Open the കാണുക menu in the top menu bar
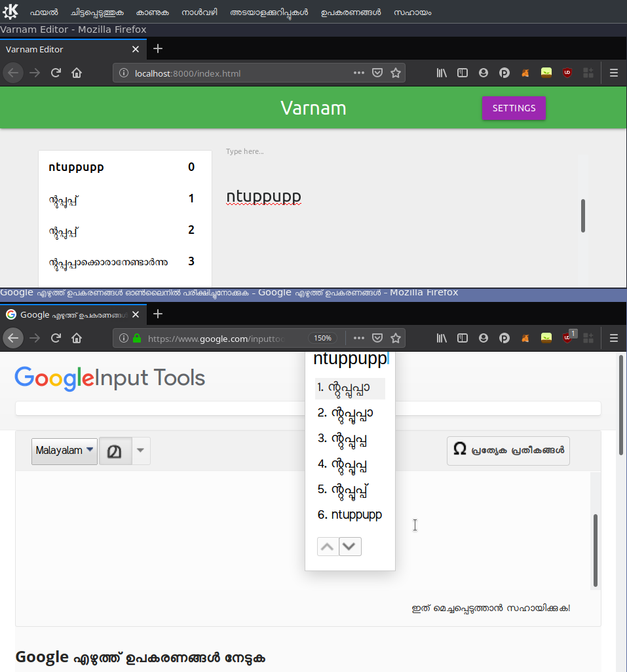This screenshot has height=672, width=627. (x=152, y=12)
